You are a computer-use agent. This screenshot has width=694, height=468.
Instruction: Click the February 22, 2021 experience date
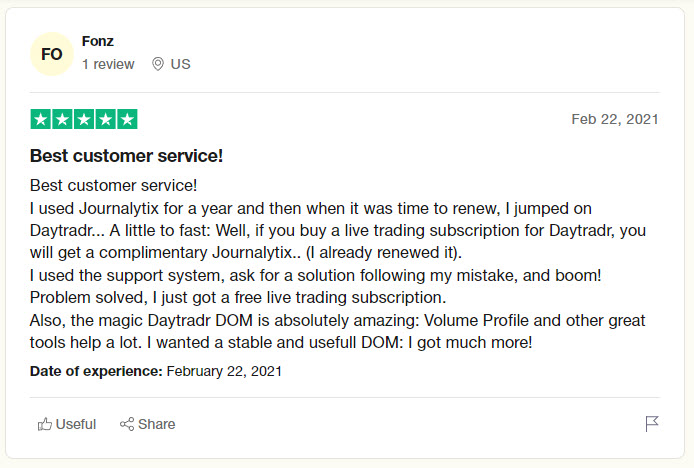[x=224, y=371]
